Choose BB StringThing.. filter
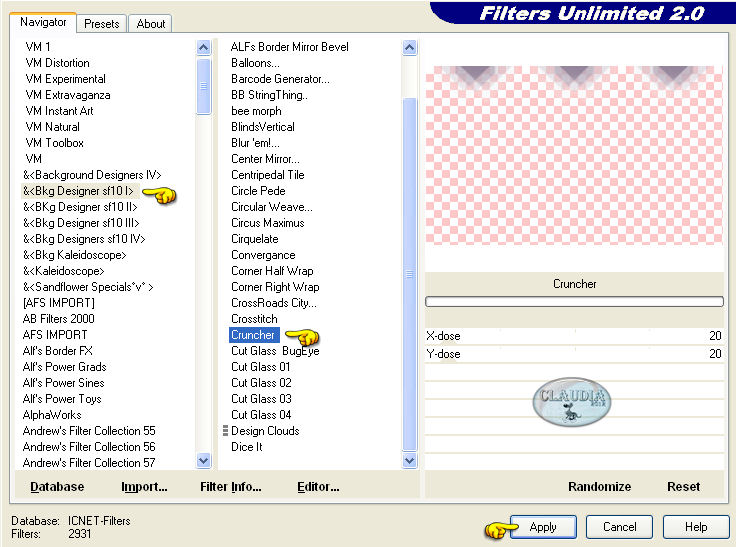Viewport: 736px width, 547px height. pyautogui.click(x=269, y=95)
